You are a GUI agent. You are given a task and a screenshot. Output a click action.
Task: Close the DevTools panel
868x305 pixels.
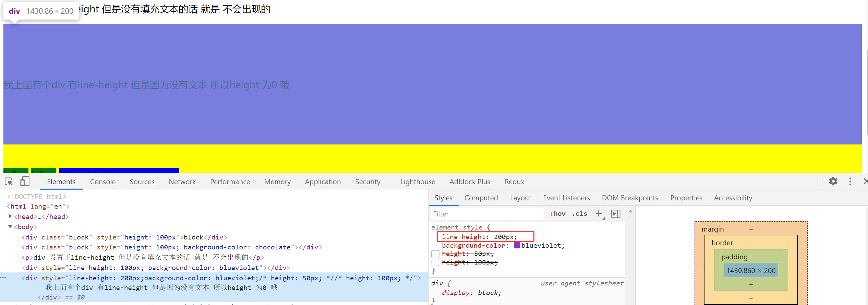pos(865,181)
